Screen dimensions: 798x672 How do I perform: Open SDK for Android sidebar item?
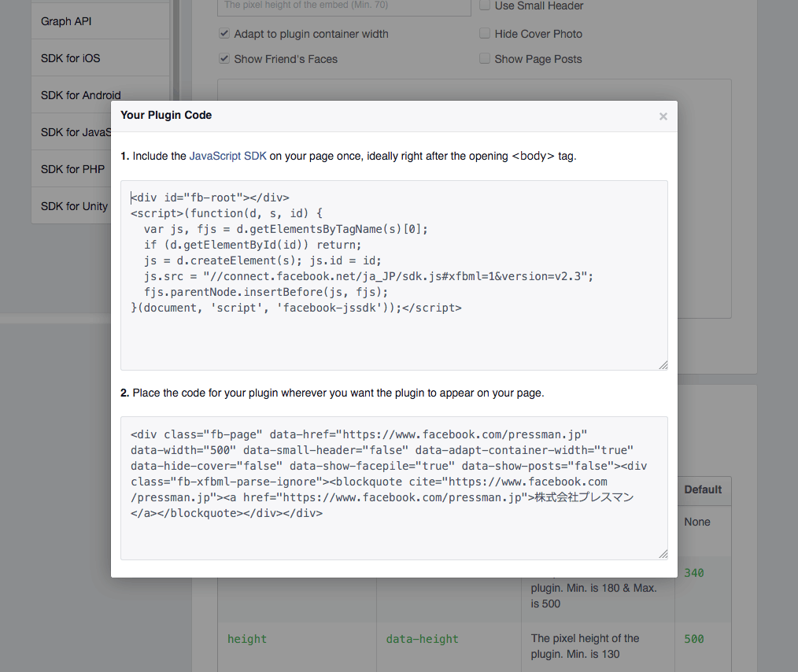point(100,95)
